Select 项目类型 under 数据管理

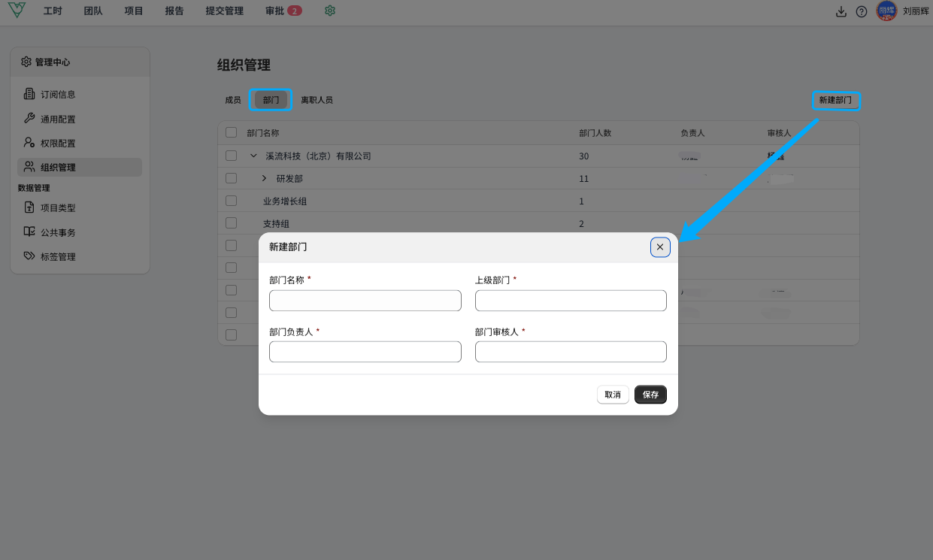point(58,208)
